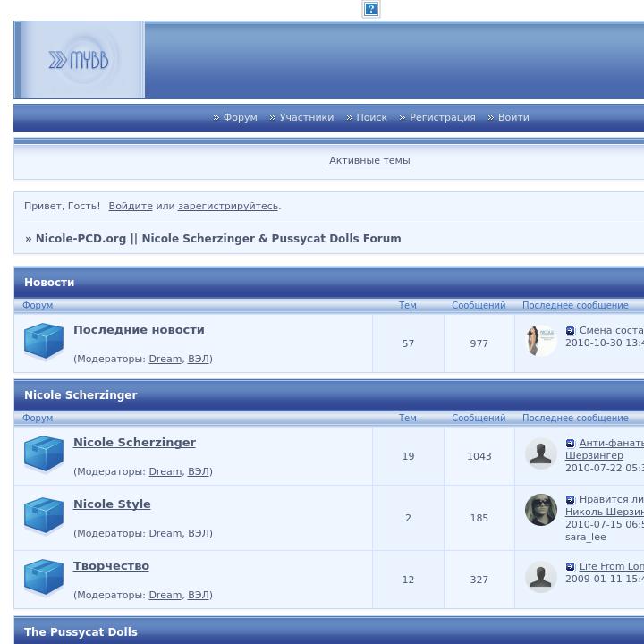
Task: Click the blue box icon for Творчество
Action: [x=44, y=577]
